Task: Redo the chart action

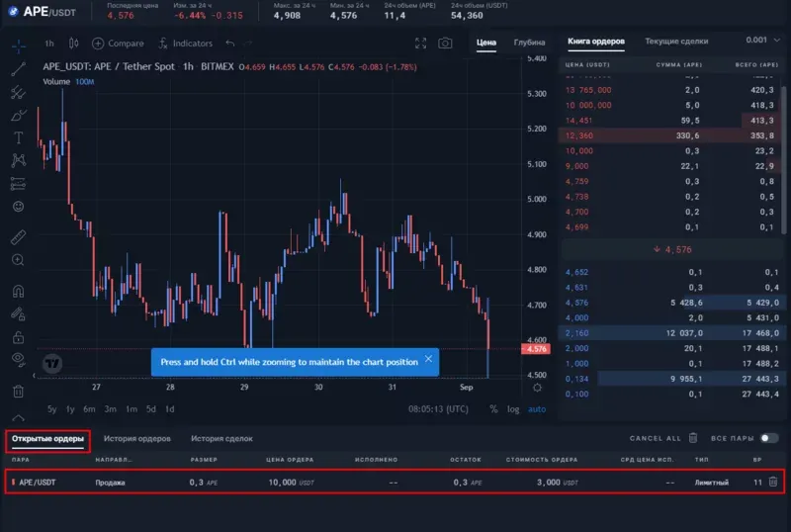Action: [x=248, y=44]
